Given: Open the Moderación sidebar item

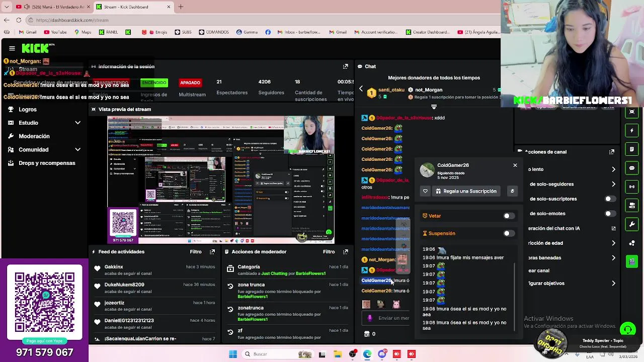Looking at the screenshot, I should [34, 136].
